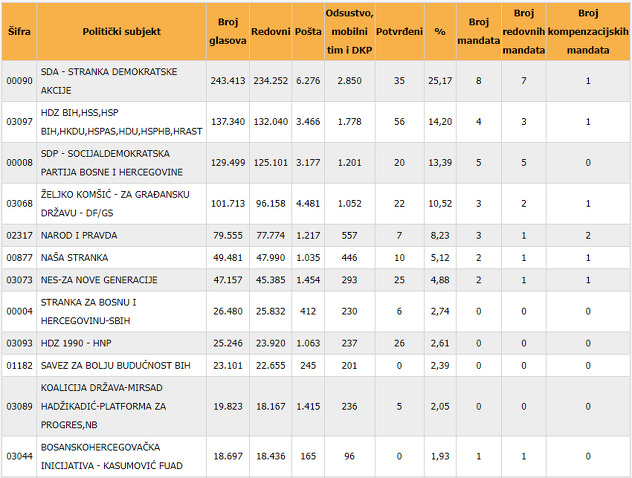The image size is (632, 478).
Task: Click percentage value 10,52
Action: coord(440,204)
